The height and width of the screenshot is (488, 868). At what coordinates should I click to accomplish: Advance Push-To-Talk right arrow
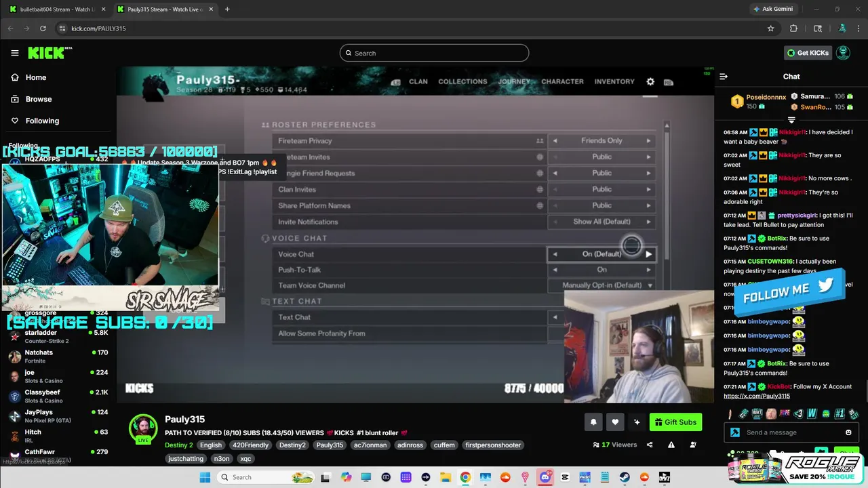[648, 270]
